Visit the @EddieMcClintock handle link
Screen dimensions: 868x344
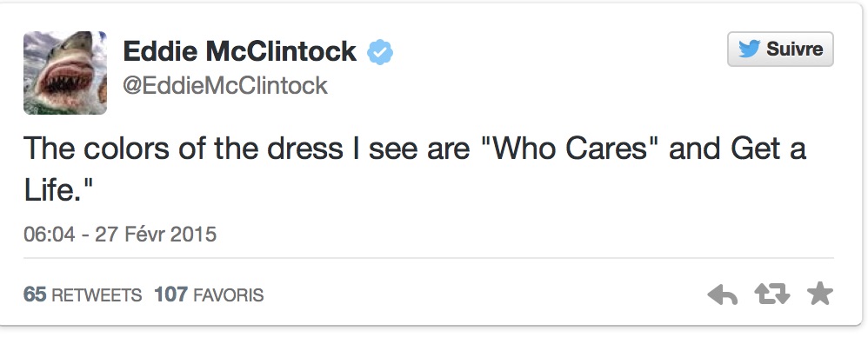[x=225, y=86]
